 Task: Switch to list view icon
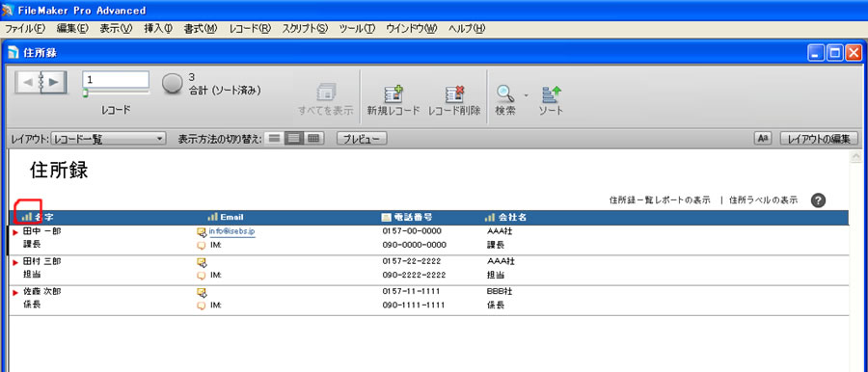point(293,139)
